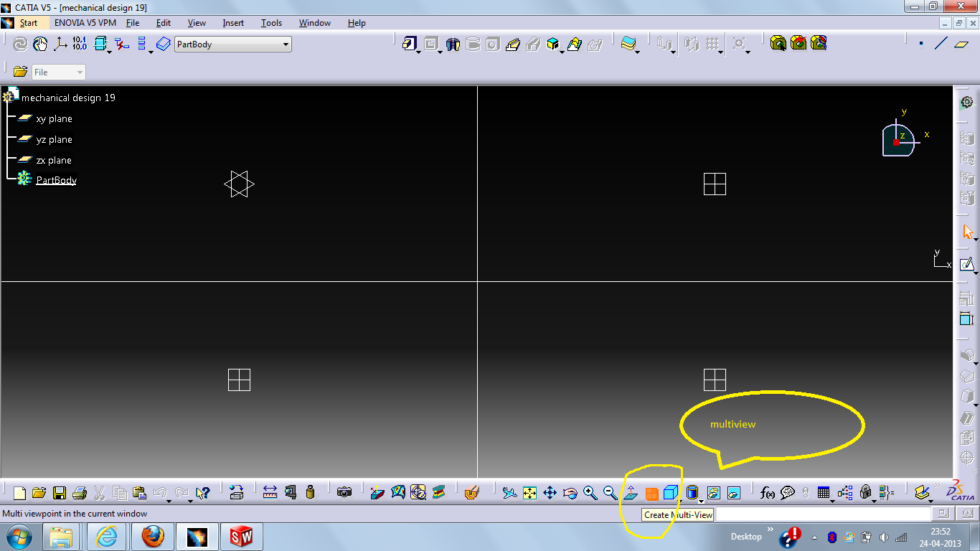
Task: Create a new document with New icon
Action: (x=19, y=493)
